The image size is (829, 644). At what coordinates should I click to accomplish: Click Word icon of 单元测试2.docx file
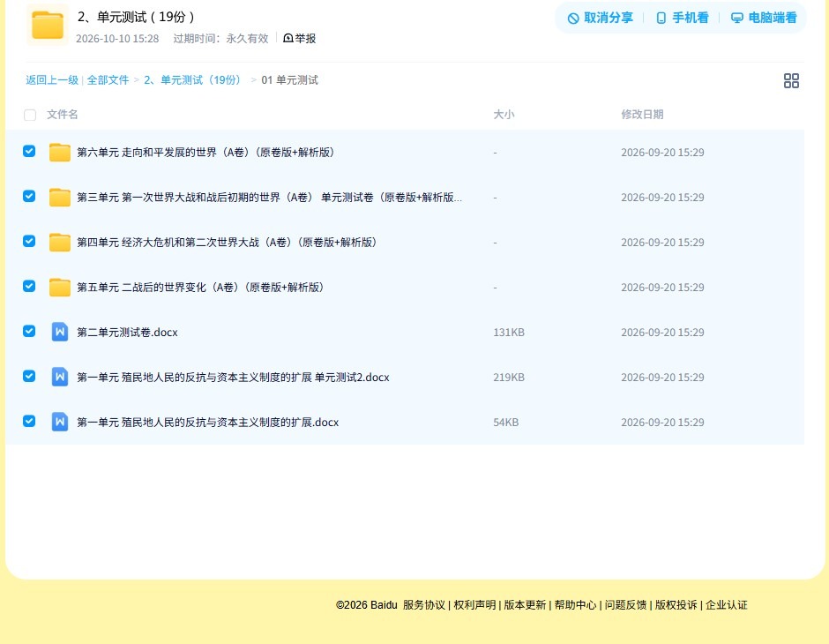point(60,377)
